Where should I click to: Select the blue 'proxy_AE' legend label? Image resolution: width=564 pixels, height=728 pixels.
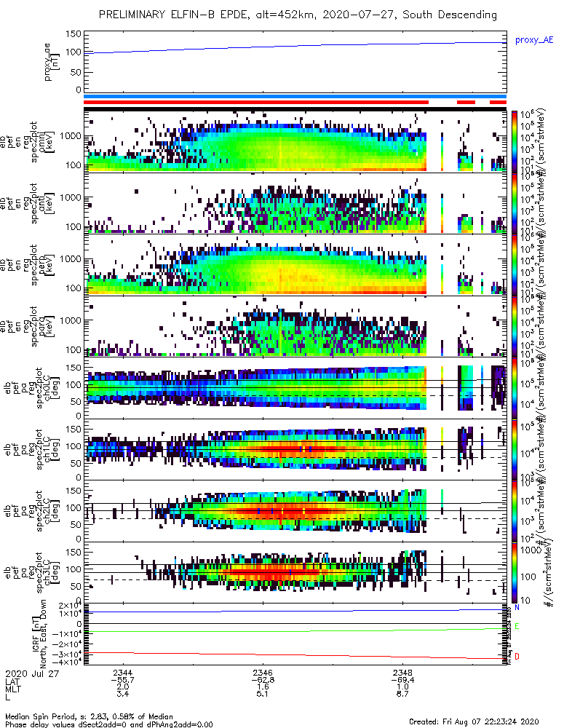point(534,40)
